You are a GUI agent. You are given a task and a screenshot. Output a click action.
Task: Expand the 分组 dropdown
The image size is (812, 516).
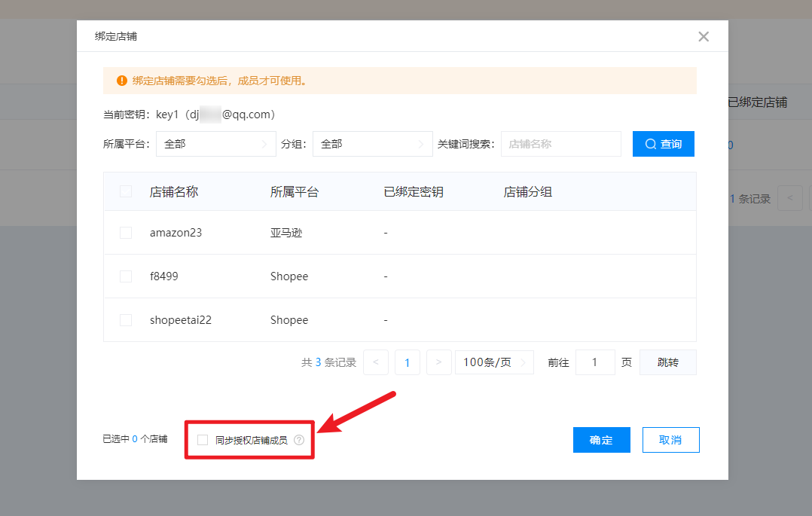[372, 144]
